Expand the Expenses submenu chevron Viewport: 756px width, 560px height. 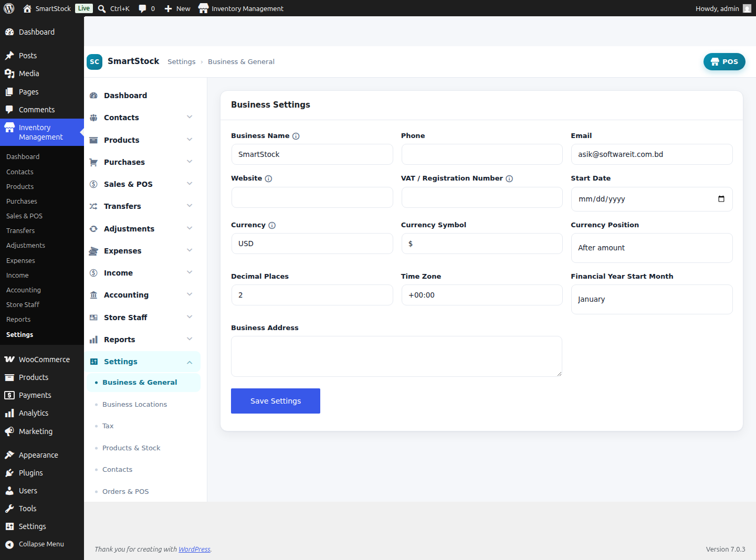(x=190, y=250)
